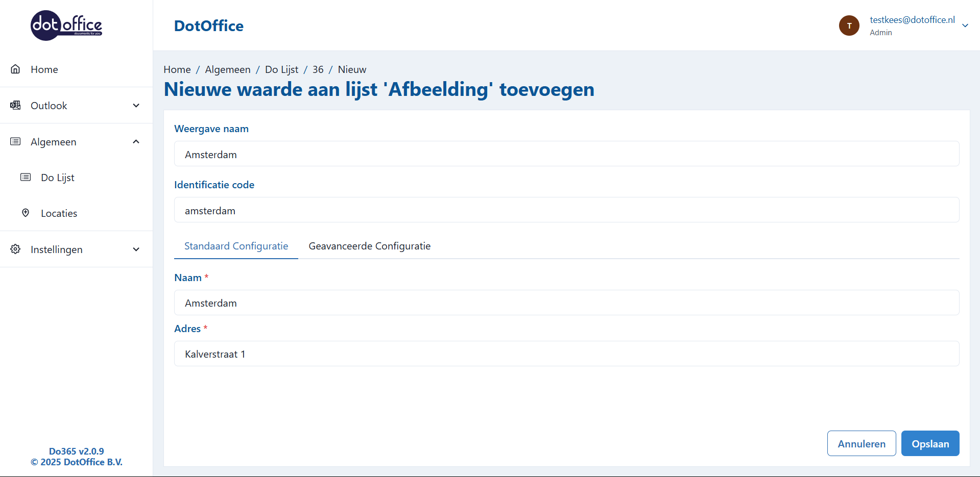Click the dot office logo
Image resolution: width=980 pixels, height=477 pixels.
pyautogui.click(x=66, y=26)
